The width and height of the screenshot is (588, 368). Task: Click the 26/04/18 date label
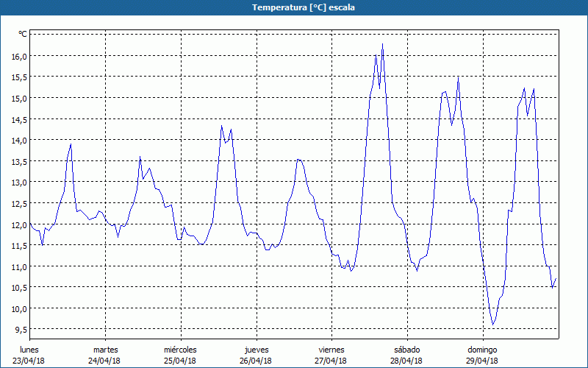click(x=256, y=361)
